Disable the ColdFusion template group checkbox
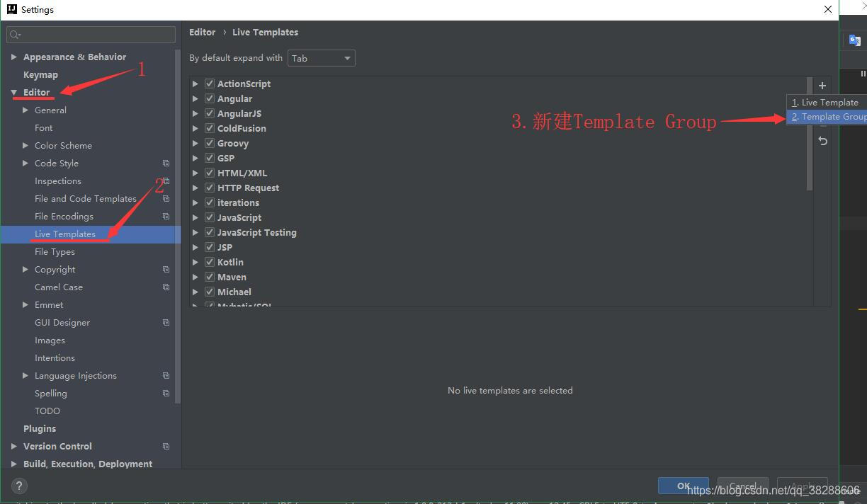Screen dimensions: 867x504 (210, 128)
